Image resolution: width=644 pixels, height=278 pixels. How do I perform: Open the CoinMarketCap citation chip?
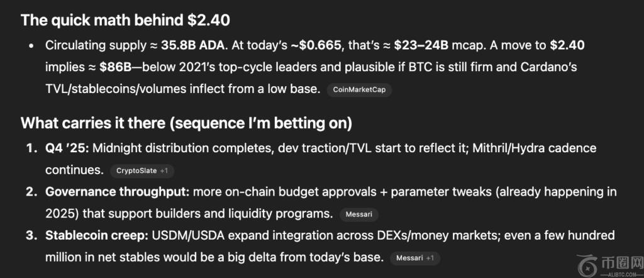pyautogui.click(x=359, y=90)
